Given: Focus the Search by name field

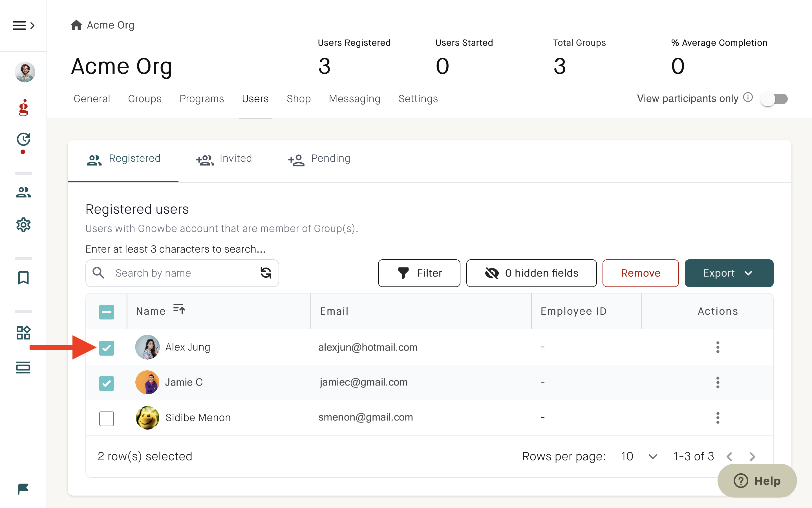Looking at the screenshot, I should pyautogui.click(x=182, y=273).
